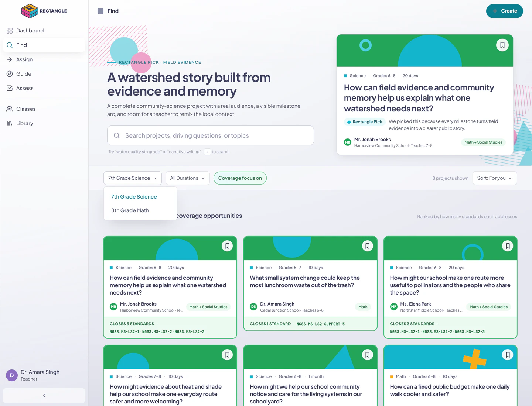The height and width of the screenshot is (406, 532).
Task: Bookmark the heat and shade project
Action: click(x=227, y=355)
